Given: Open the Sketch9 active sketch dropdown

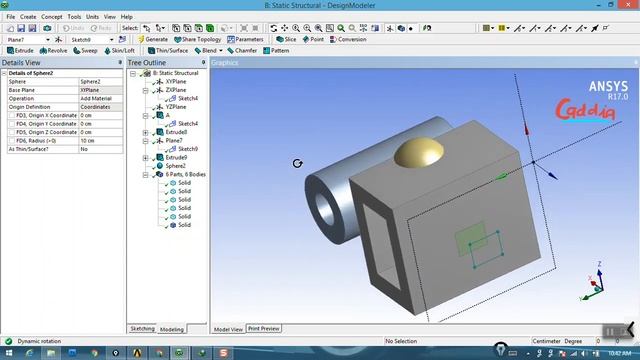Looking at the screenshot, I should 111,40.
